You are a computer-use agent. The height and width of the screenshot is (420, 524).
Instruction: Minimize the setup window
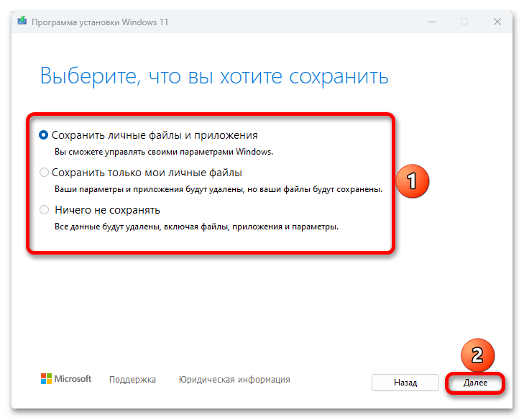click(x=432, y=22)
